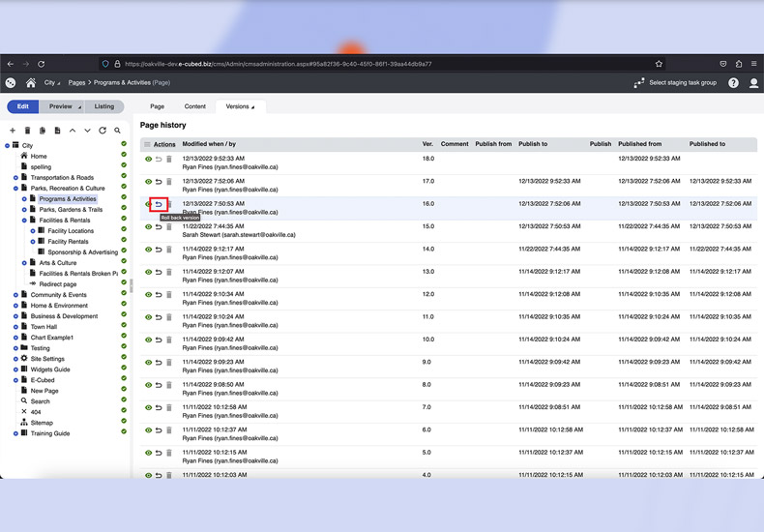The image size is (764, 532).
Task: Select Town Hall in the page tree
Action: [44, 327]
